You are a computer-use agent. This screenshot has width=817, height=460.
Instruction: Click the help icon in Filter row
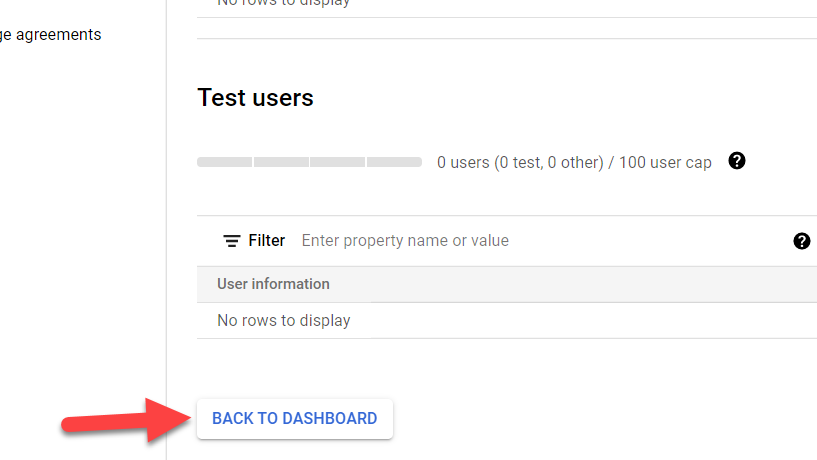[x=801, y=241]
